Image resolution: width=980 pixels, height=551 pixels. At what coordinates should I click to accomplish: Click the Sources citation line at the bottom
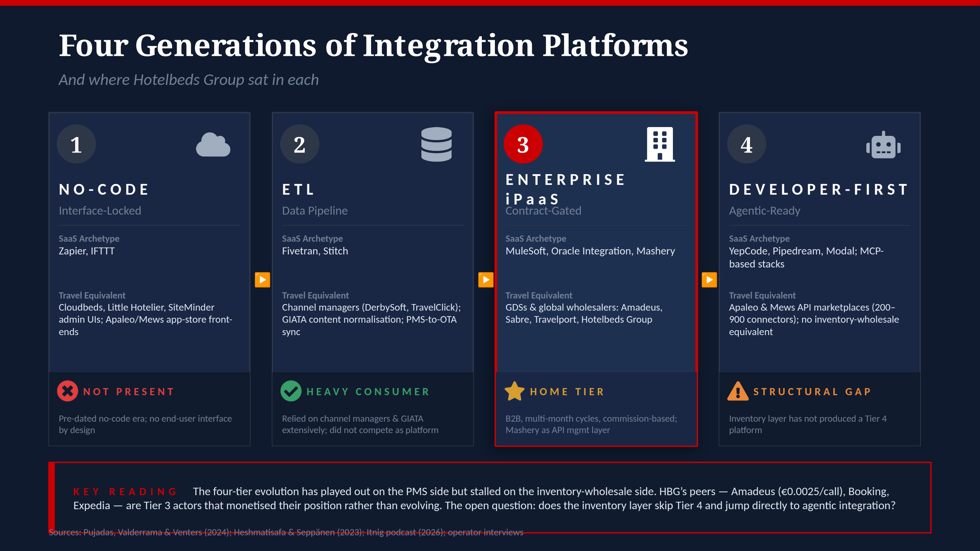pyautogui.click(x=286, y=532)
